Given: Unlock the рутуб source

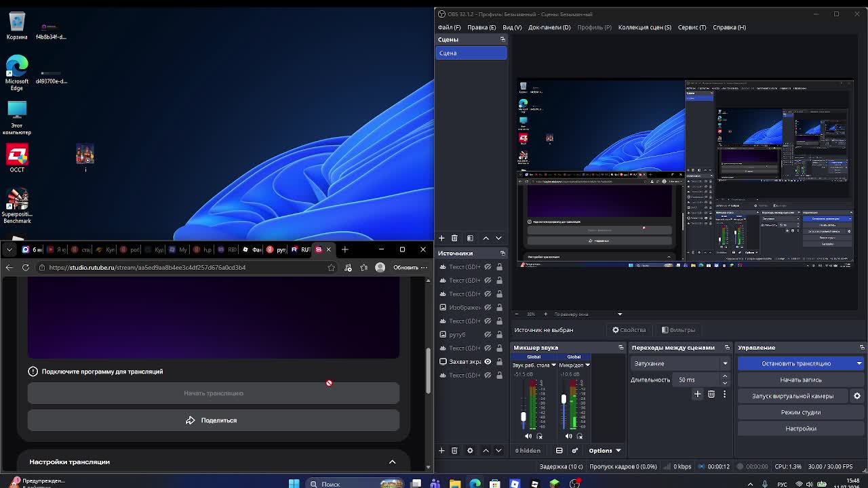Looking at the screenshot, I should [x=500, y=334].
